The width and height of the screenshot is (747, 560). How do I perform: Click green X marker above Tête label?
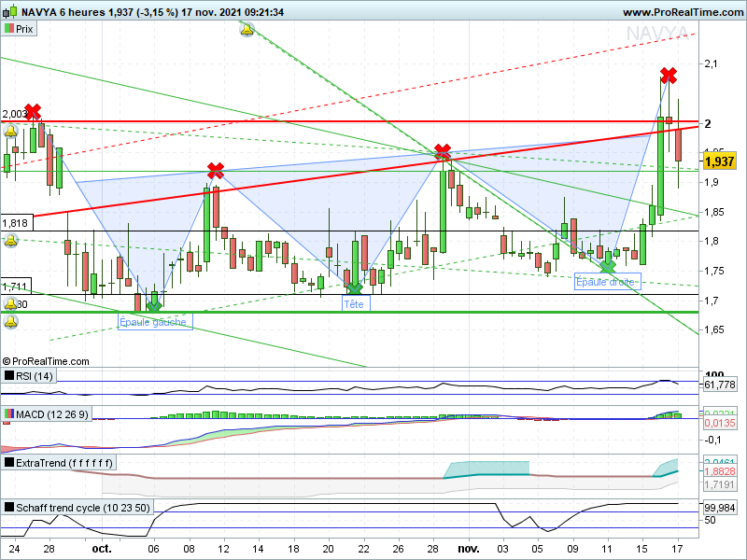pos(354,287)
